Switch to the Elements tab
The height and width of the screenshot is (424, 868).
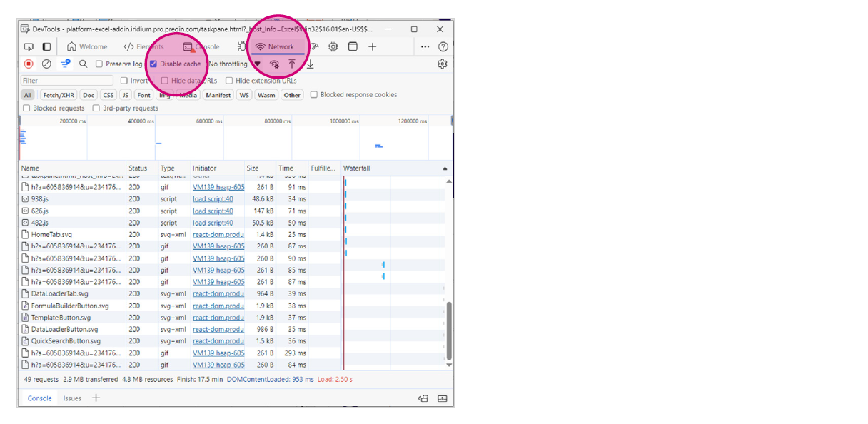pos(143,46)
